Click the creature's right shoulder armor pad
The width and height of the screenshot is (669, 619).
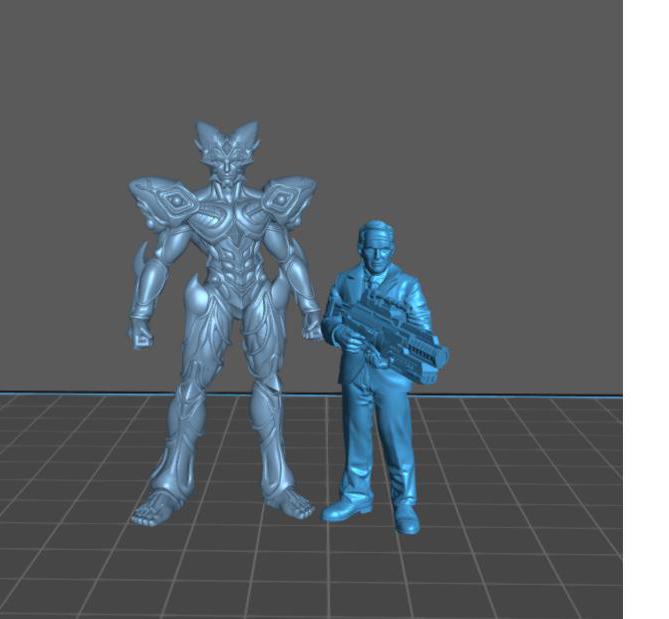pos(288,198)
